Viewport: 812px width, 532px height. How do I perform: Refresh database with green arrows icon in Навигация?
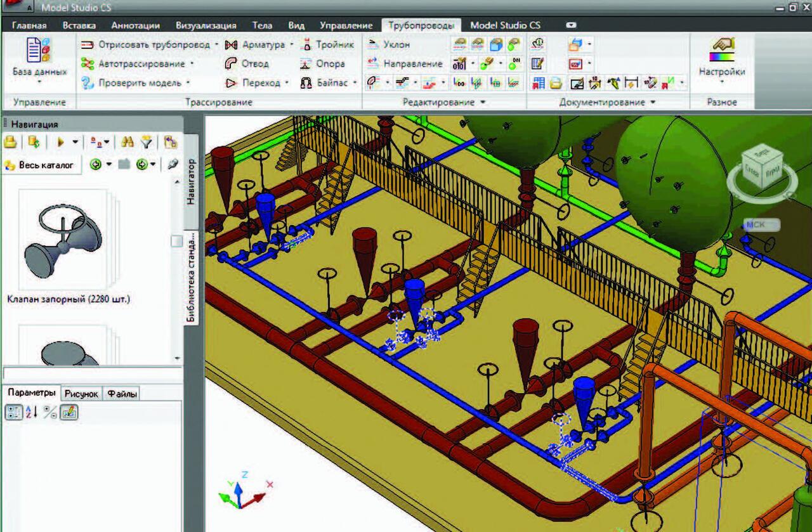coord(34,142)
